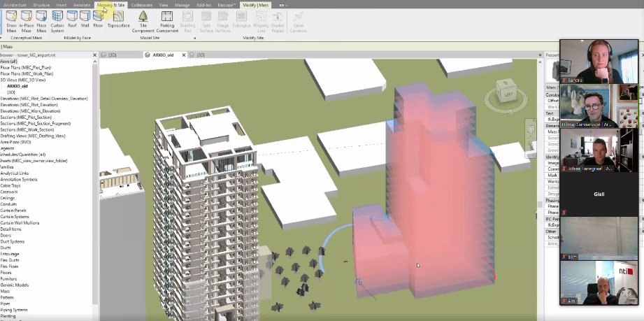
Task: Select Sandra's video thumbnail
Action: click(599, 62)
